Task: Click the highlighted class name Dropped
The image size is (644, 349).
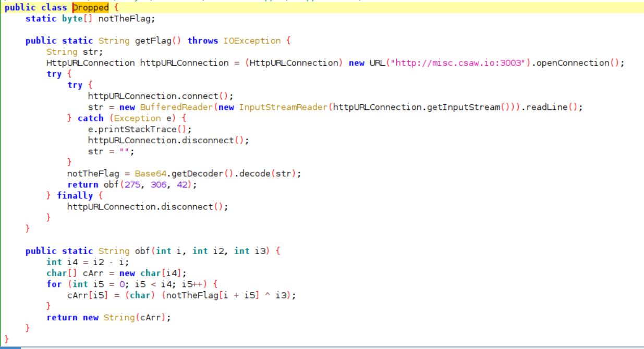Action: [x=90, y=7]
